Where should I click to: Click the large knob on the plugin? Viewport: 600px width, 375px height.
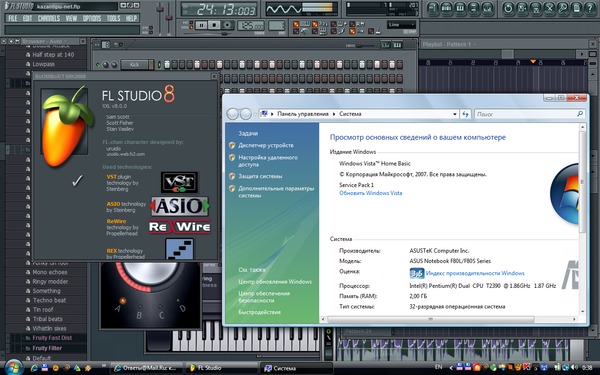(x=150, y=274)
